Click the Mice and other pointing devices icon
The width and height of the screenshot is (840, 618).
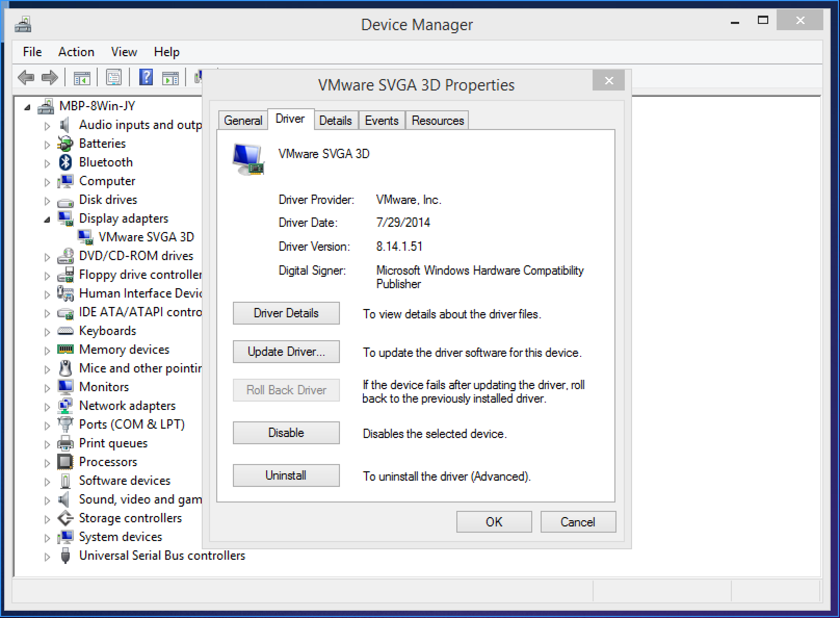[x=65, y=368]
